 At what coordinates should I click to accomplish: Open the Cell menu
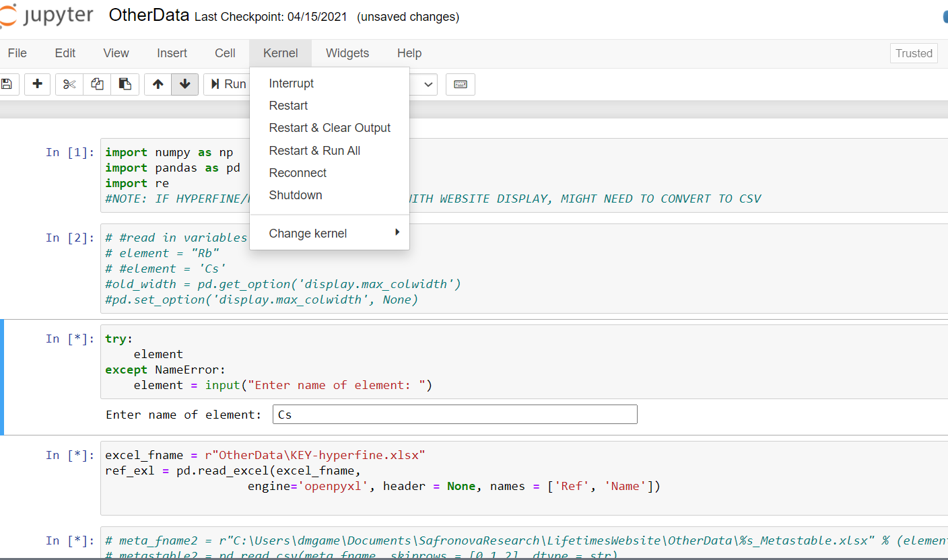[x=225, y=53]
